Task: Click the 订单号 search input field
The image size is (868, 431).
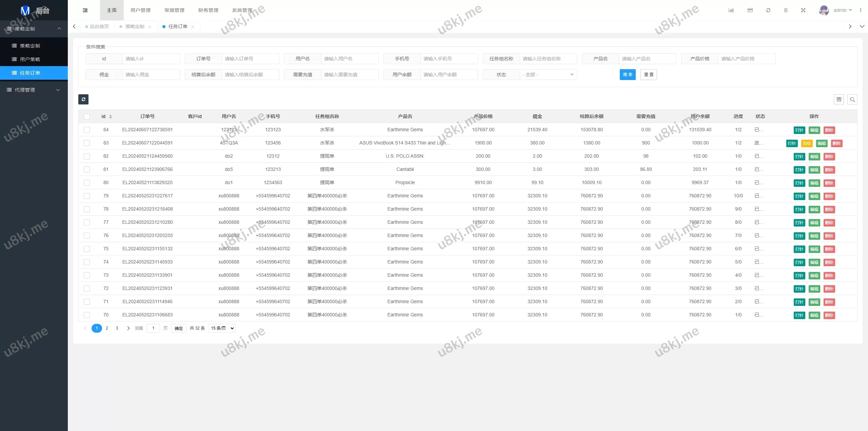Action: pos(250,59)
